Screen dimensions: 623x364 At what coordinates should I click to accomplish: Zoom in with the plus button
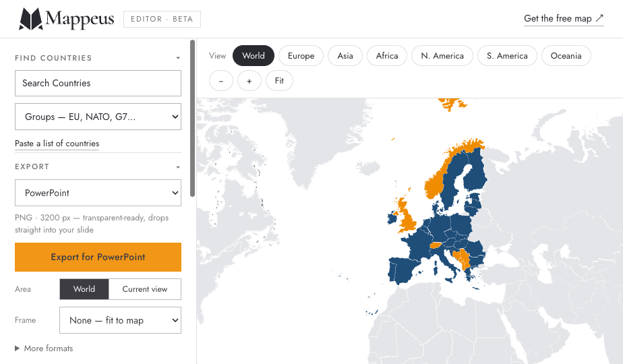(249, 81)
